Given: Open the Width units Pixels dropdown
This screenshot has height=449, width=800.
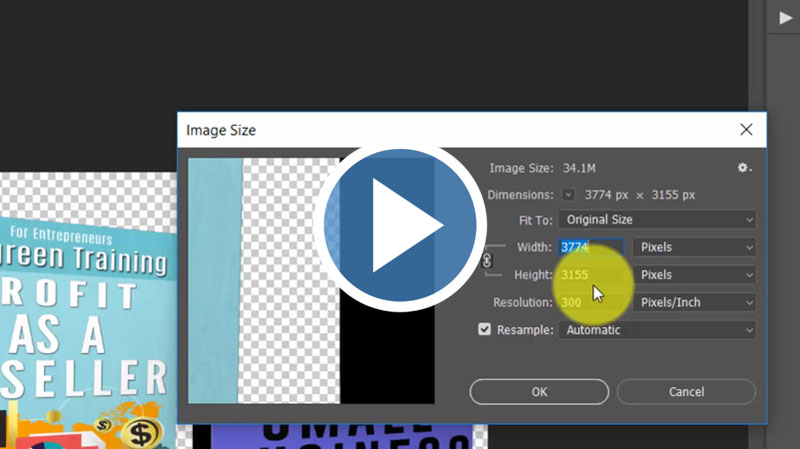Looking at the screenshot, I should pos(694,247).
